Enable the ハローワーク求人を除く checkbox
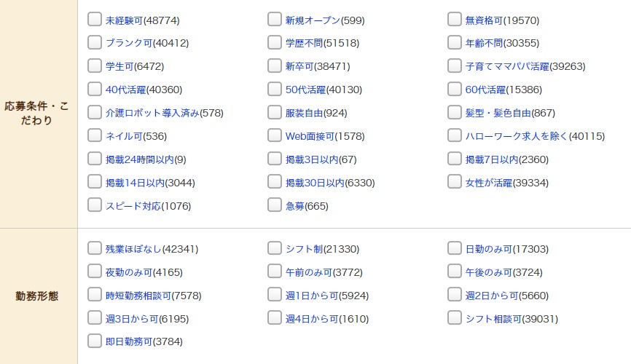Image resolution: width=631 pixels, height=364 pixels. coord(455,136)
